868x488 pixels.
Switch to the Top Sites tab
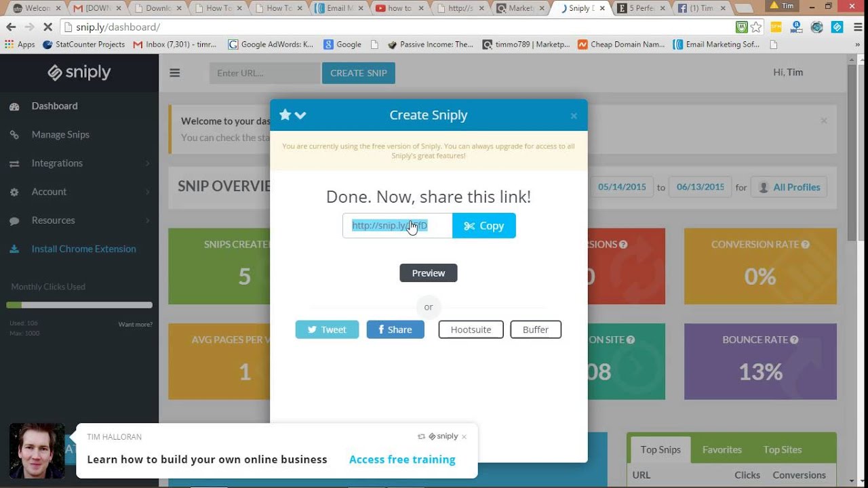783,449
